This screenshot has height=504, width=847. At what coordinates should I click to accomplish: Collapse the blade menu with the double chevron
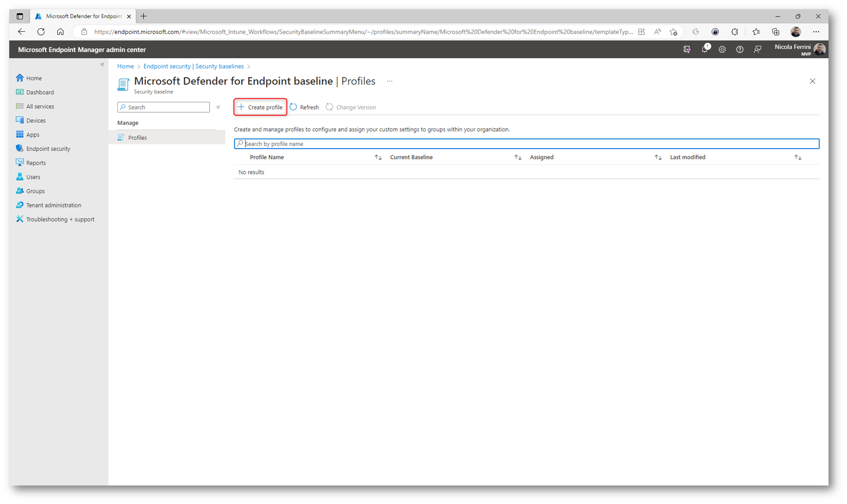coord(218,107)
